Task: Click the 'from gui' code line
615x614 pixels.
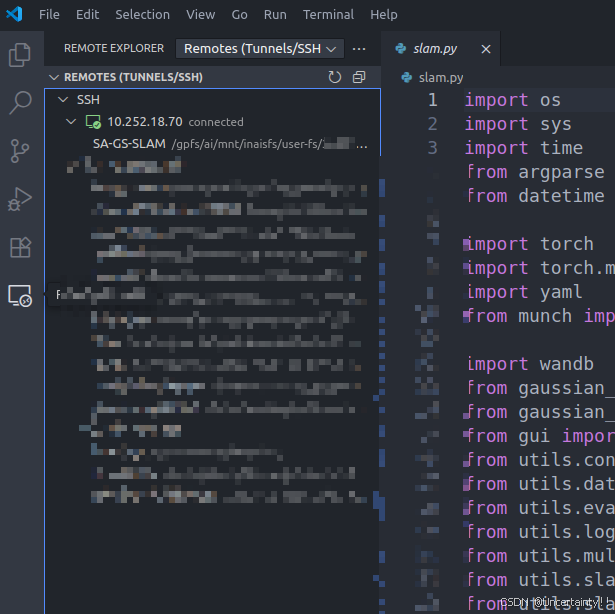Action: [x=540, y=436]
